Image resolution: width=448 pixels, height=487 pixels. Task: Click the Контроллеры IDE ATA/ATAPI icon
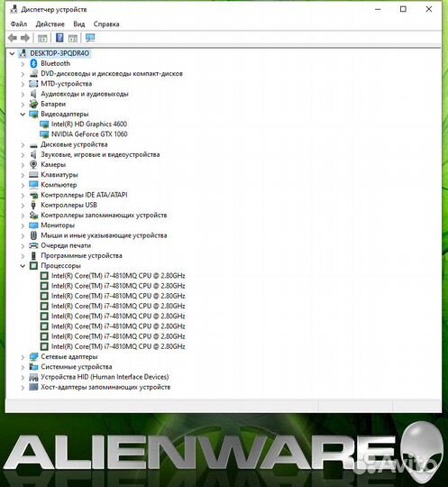[33, 195]
